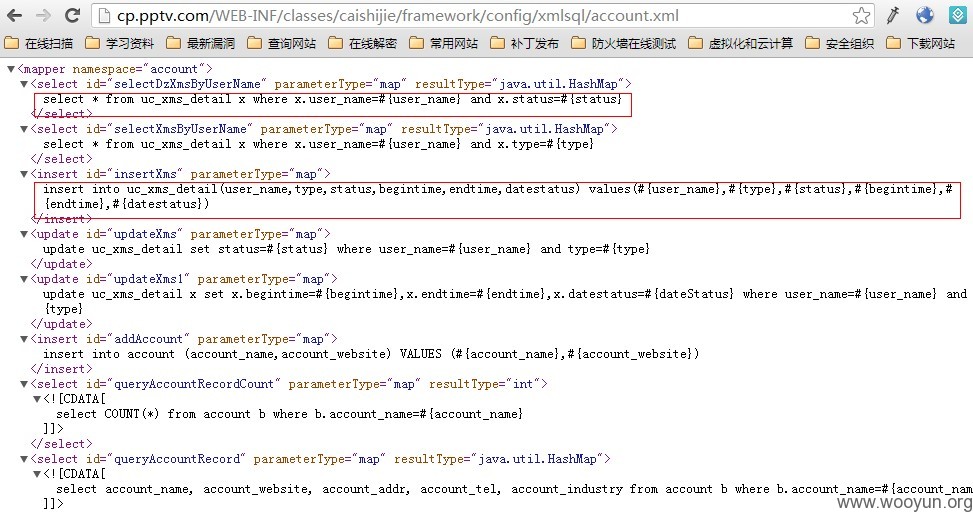This screenshot has height=512, width=973.
Task: Click the mapper namespace="account" tag text
Action: [115, 69]
